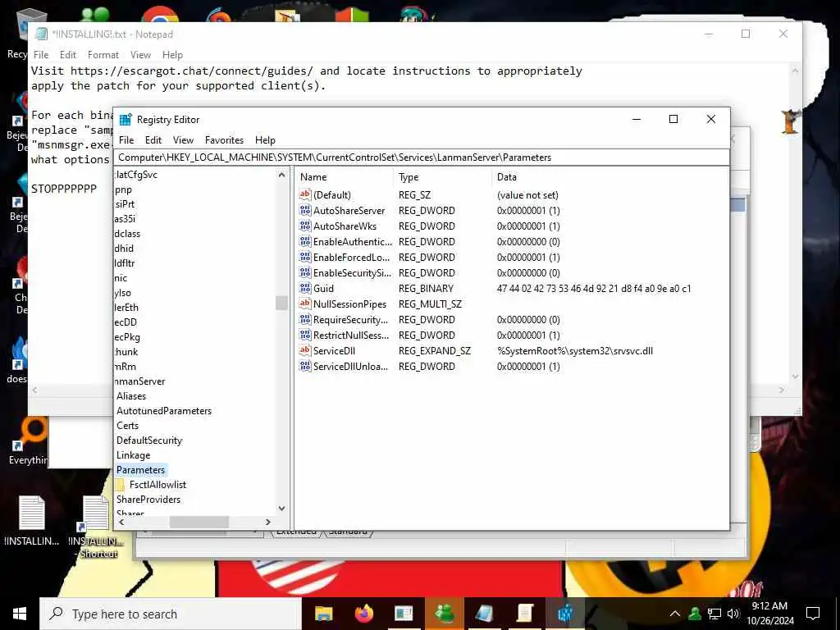Open the green Messenger taskbar icon
Image resolution: width=840 pixels, height=630 pixels.
pos(444,613)
